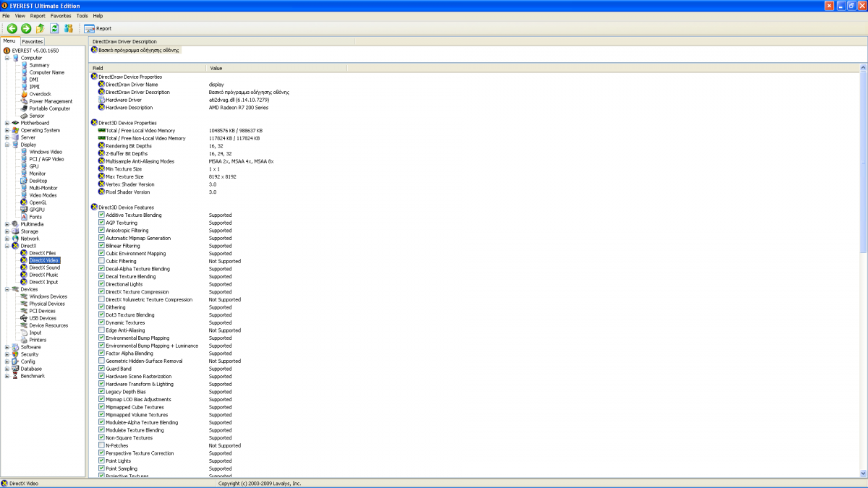
Task: Click the Refresh toolbar icon
Action: pyautogui.click(x=54, y=28)
